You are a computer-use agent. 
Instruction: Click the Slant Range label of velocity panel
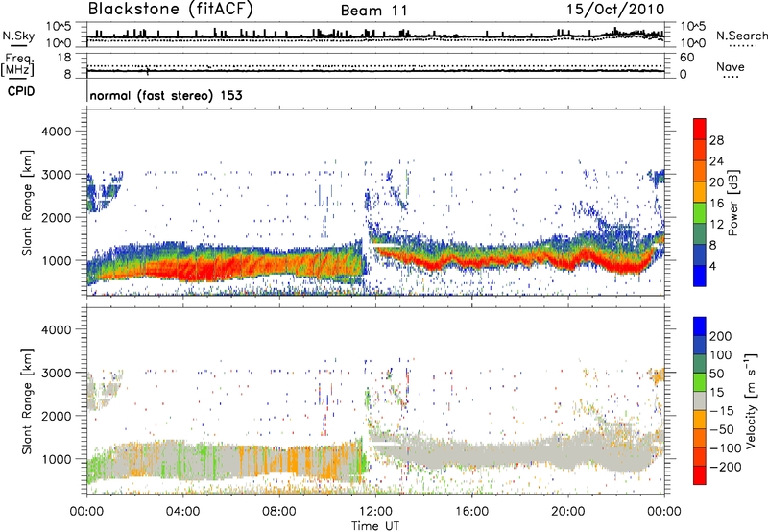[27, 400]
